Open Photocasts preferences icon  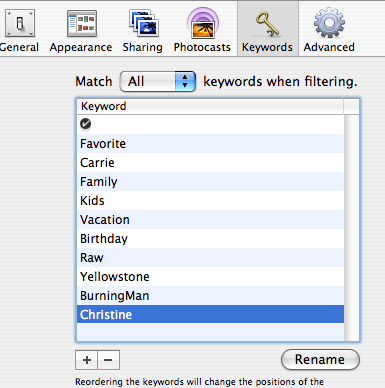point(202,23)
